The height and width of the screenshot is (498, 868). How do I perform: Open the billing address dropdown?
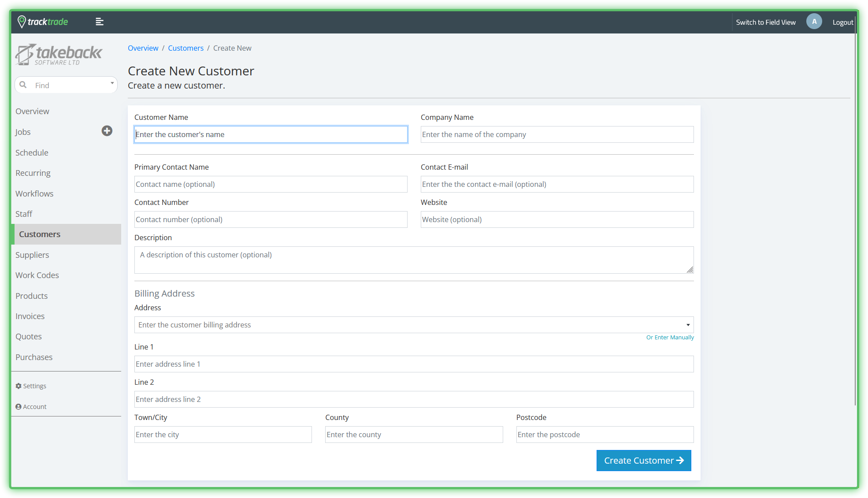(687, 325)
